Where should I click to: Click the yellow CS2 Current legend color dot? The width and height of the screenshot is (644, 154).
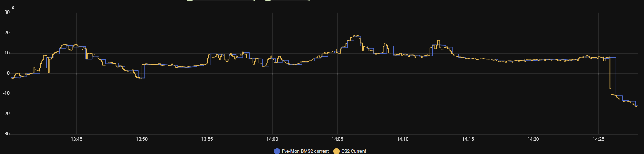(x=337, y=151)
